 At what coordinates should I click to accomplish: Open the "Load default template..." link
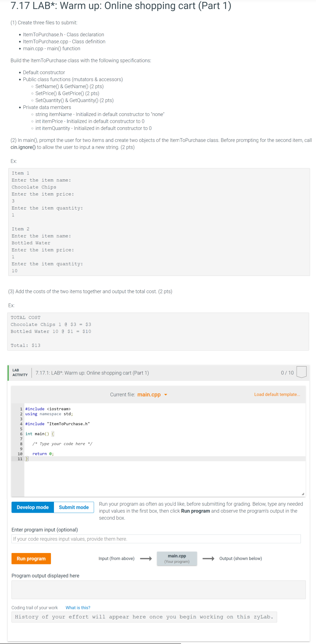[277, 394]
